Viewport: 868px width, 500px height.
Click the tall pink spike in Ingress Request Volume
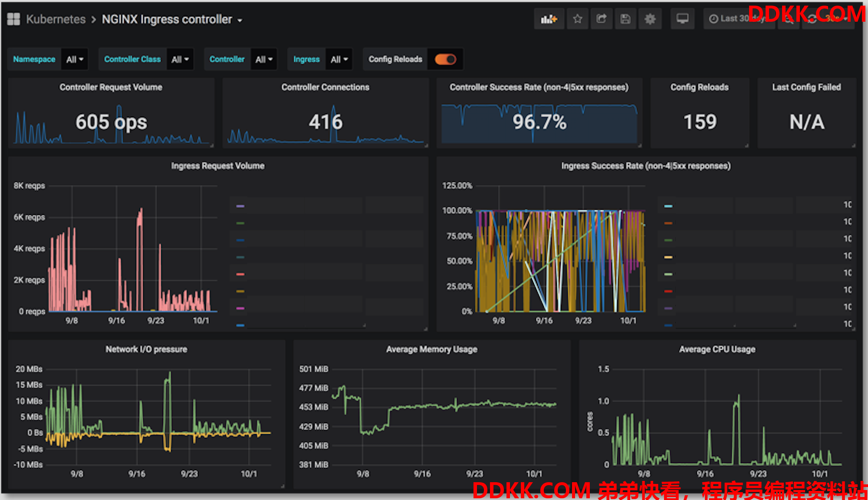pos(140,260)
